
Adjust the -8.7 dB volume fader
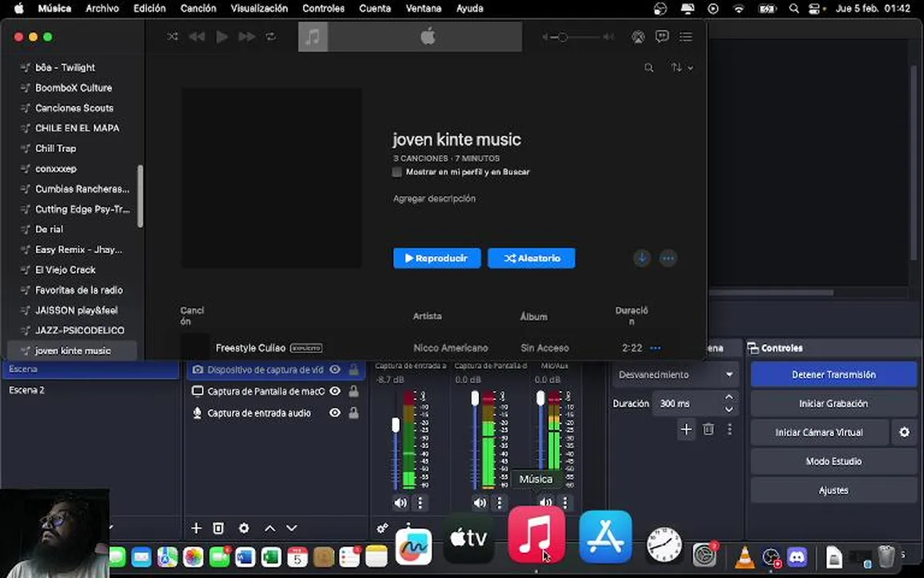tap(396, 425)
